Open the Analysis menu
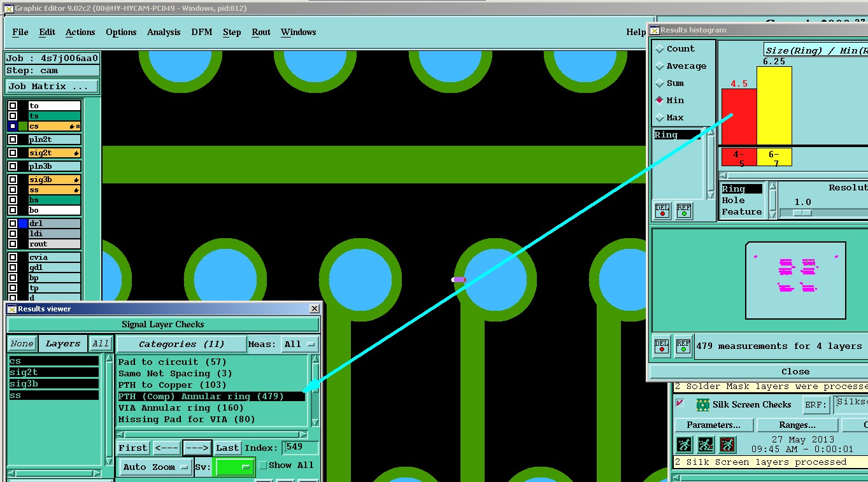This screenshot has height=482, width=868. 164,32
